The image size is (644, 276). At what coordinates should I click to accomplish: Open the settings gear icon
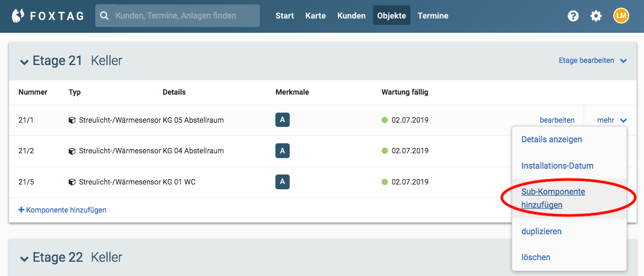tap(596, 16)
